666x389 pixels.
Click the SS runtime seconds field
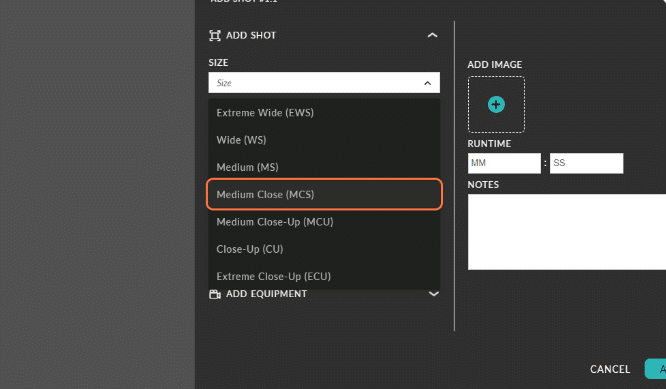[x=587, y=163]
